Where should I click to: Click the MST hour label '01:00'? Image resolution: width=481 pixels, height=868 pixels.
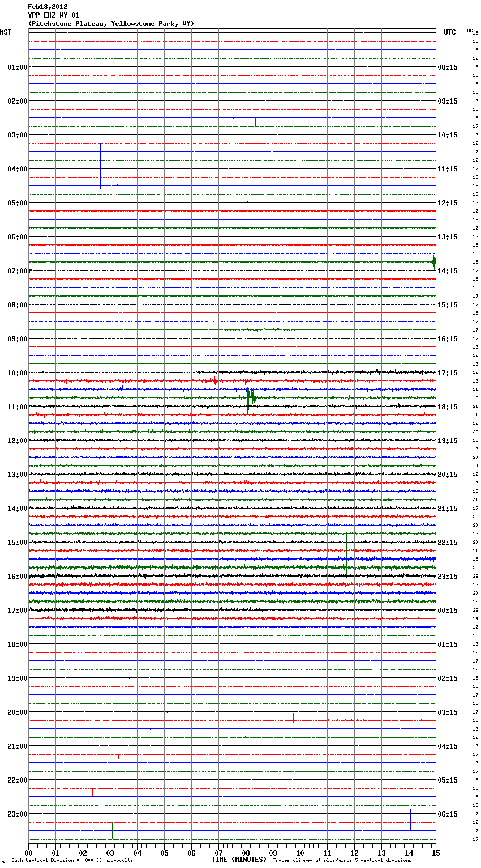(x=18, y=67)
